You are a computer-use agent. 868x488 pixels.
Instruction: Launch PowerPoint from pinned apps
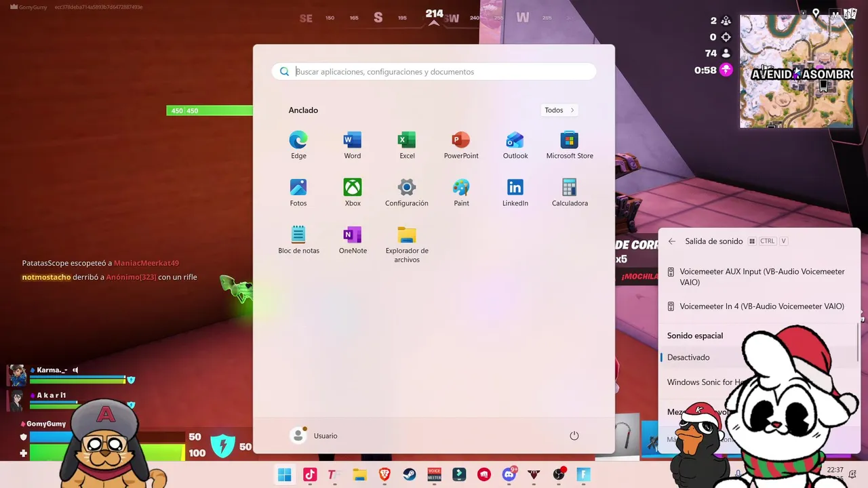coord(461,146)
